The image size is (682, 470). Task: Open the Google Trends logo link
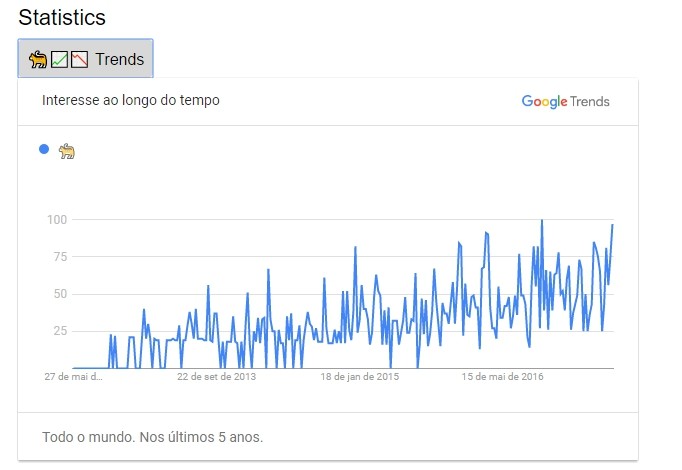pyautogui.click(x=565, y=101)
